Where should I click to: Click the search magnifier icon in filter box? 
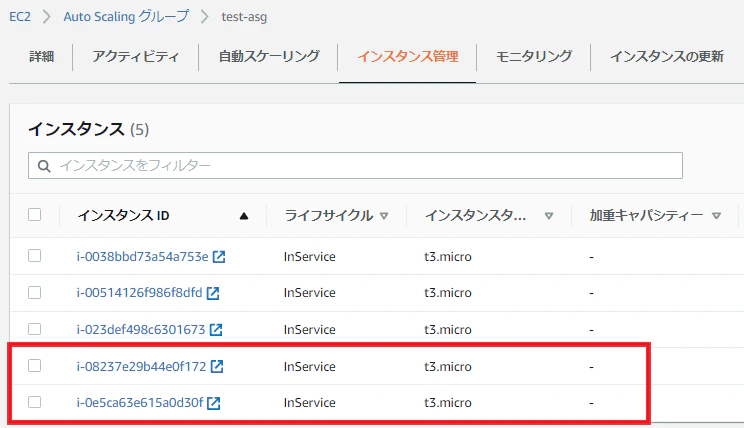pos(44,166)
